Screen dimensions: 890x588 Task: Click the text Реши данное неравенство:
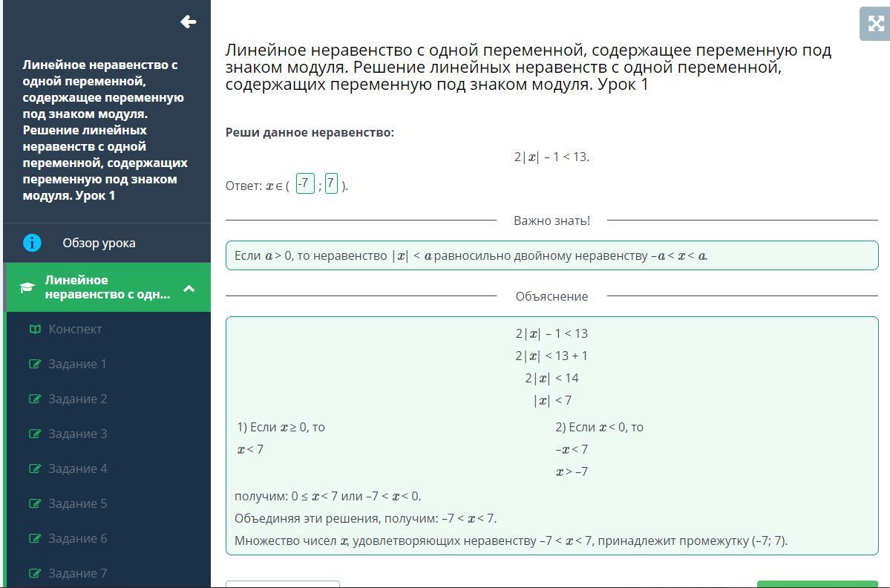pos(310,133)
